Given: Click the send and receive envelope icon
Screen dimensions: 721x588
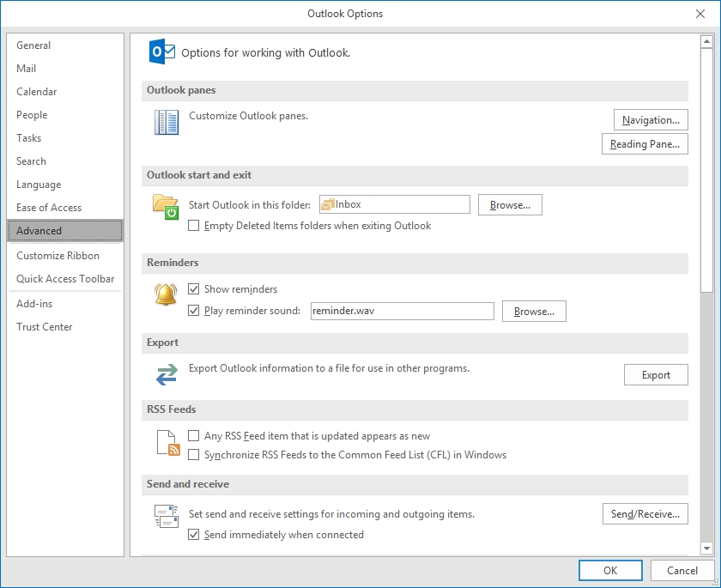Looking at the screenshot, I should (x=166, y=515).
